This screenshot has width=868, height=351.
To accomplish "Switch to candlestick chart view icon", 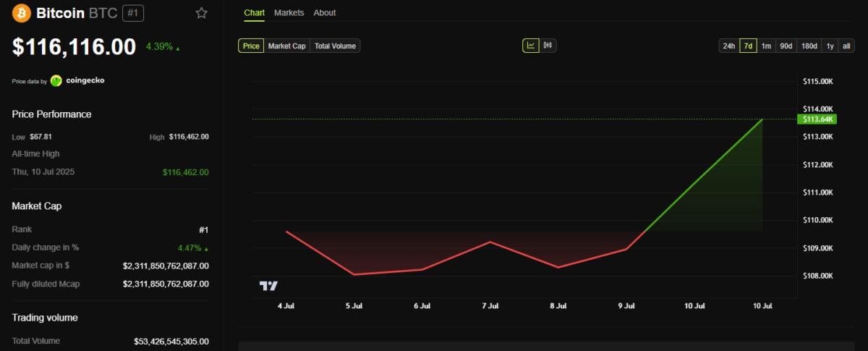I will (548, 46).
